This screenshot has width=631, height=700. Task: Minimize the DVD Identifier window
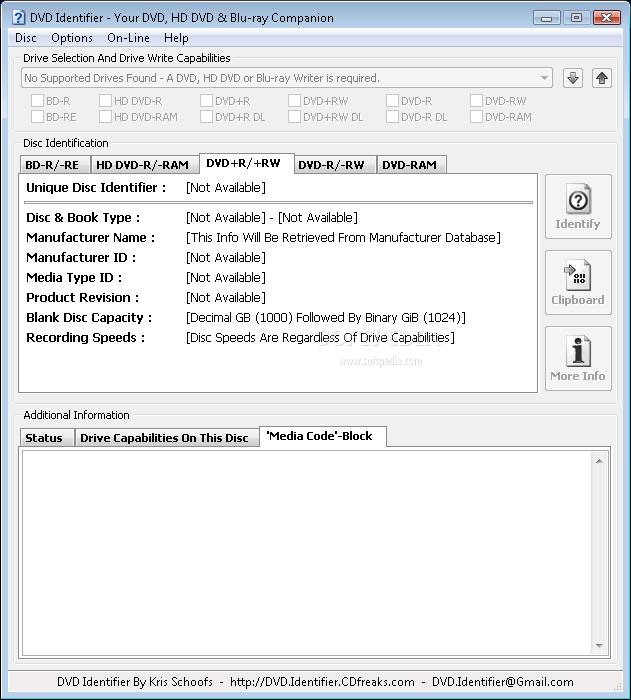(x=547, y=18)
